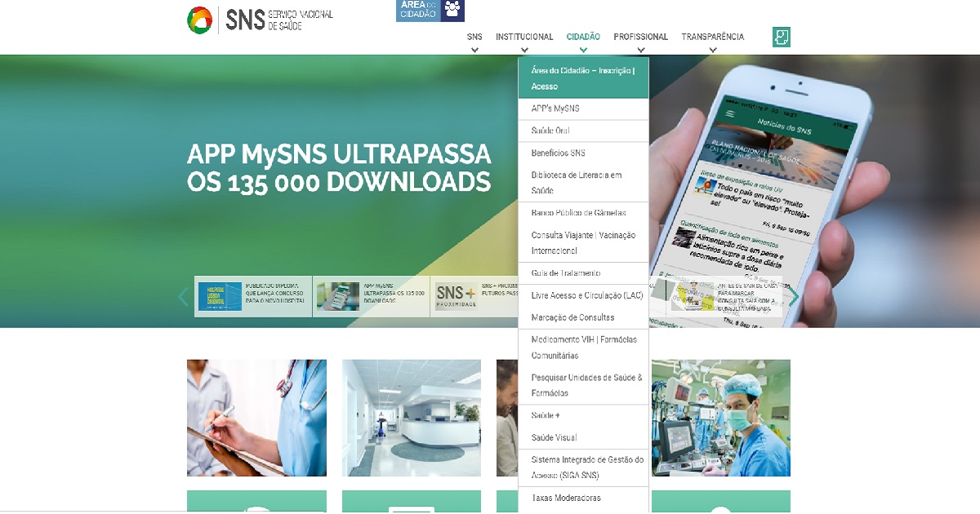Open the Marcação de Consultas link
Image resolution: width=980 pixels, height=514 pixels.
pos(572,317)
